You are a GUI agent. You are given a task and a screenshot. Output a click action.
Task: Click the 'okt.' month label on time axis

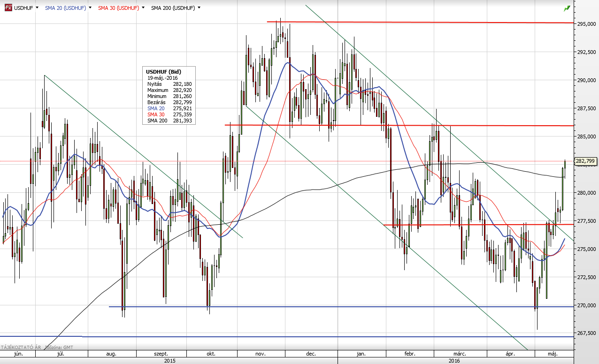(x=211, y=354)
